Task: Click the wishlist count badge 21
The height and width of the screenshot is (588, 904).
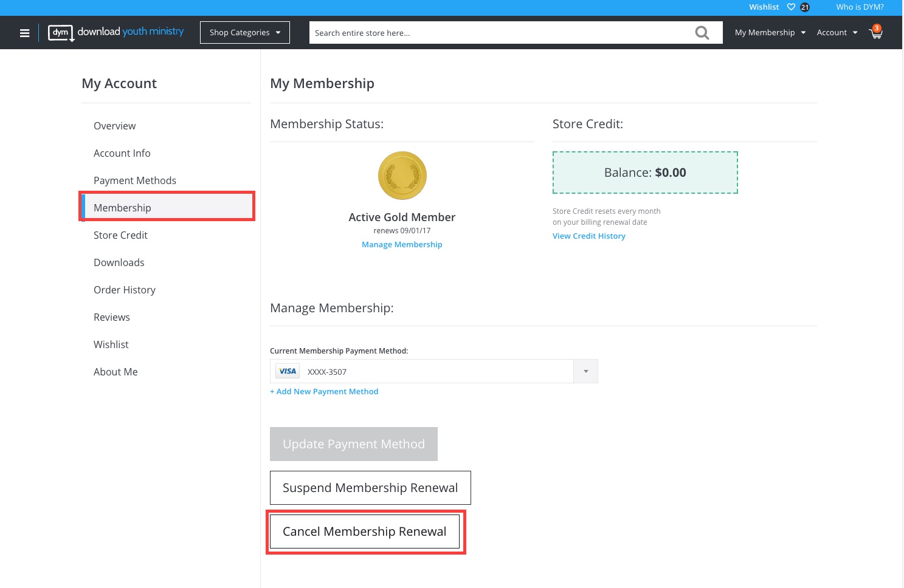Action: pyautogui.click(x=805, y=7)
